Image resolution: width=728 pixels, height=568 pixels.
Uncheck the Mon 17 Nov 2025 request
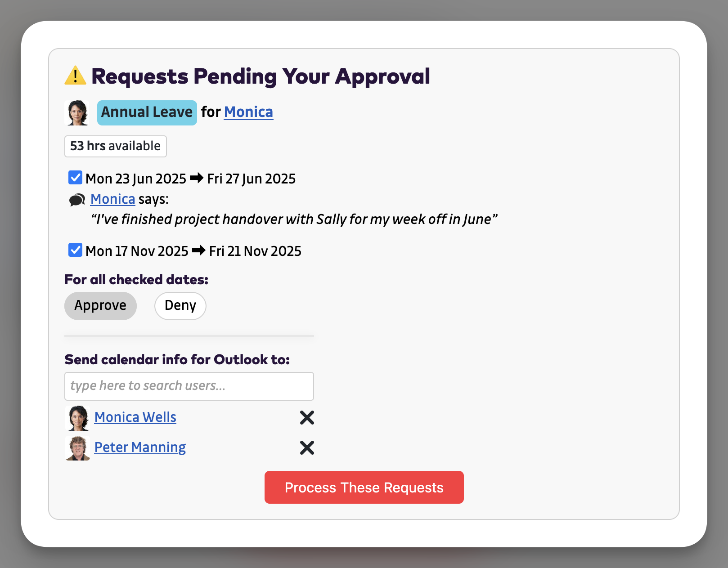(x=75, y=250)
